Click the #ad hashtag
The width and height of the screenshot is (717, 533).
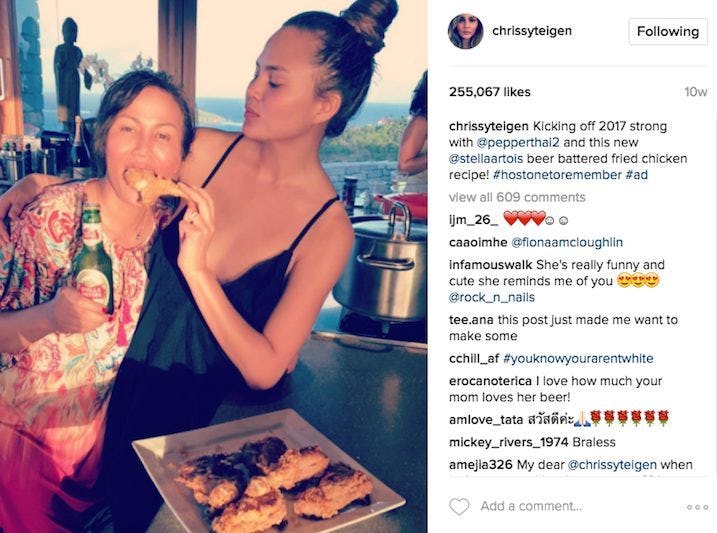click(637, 175)
